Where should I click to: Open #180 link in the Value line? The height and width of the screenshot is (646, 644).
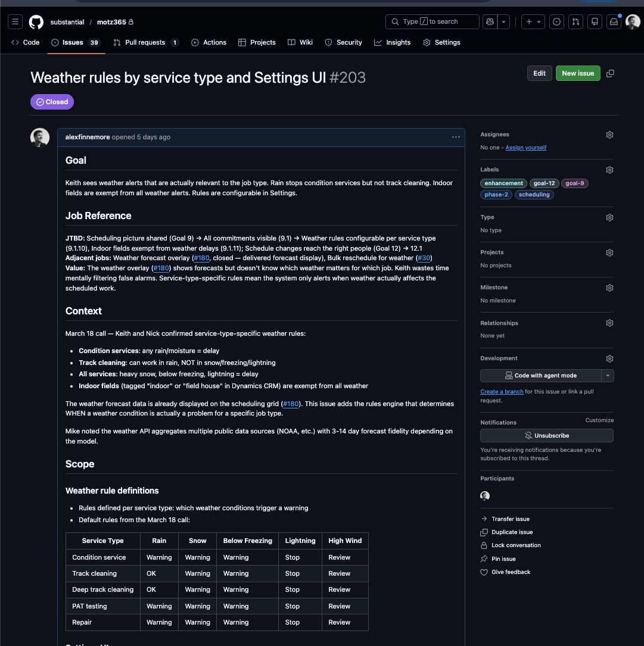pos(161,268)
